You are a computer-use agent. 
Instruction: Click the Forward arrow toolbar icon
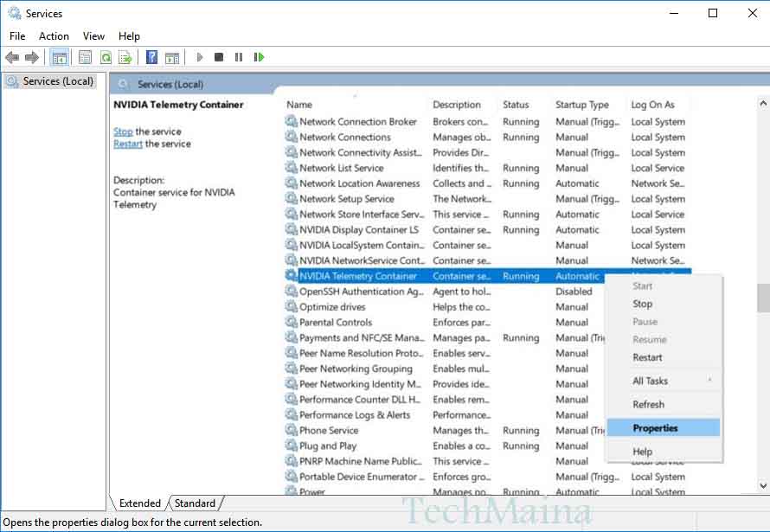pyautogui.click(x=32, y=57)
